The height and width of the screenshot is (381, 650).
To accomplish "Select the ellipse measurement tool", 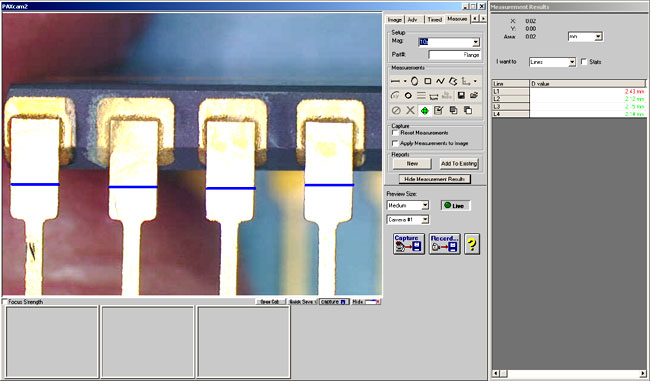I will [415, 81].
